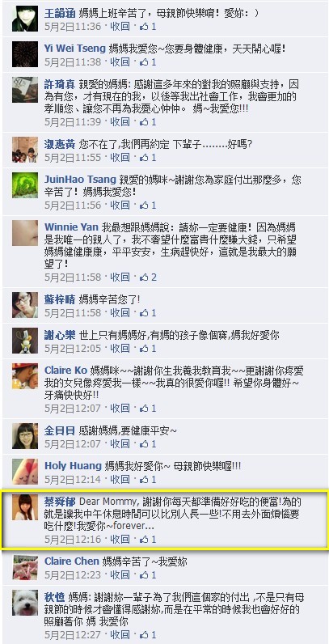Open Claire Chen's profile picture
The image size is (329, 644).
[25, 567]
